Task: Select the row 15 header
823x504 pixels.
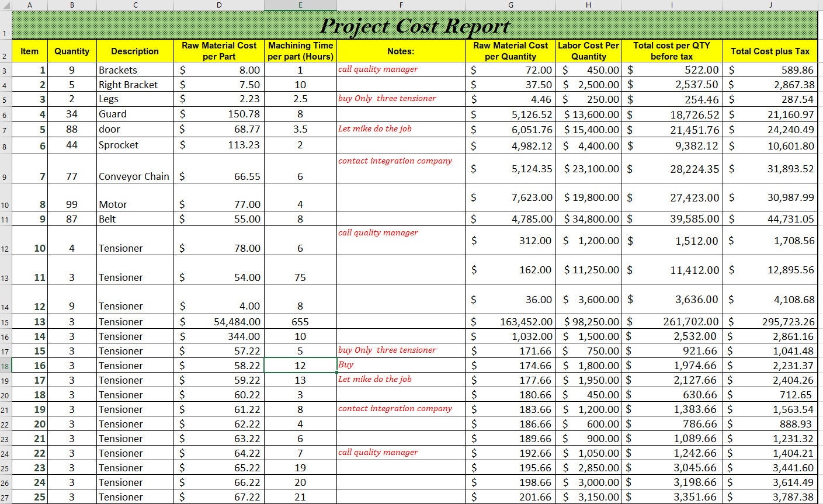Action: [x=6, y=322]
